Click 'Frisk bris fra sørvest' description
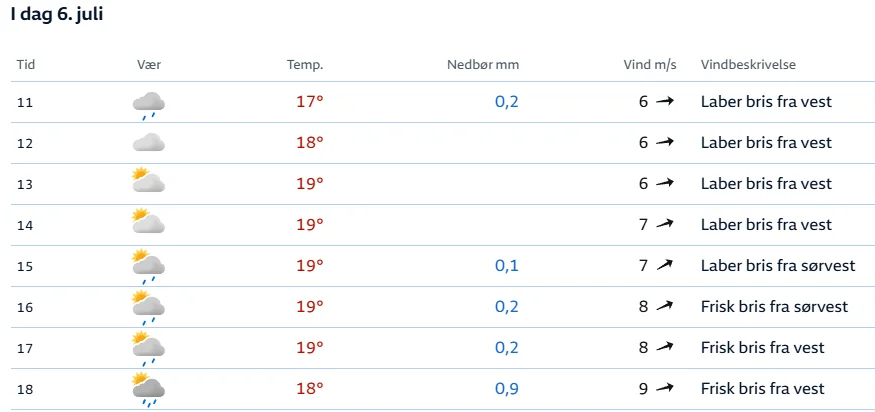This screenshot has width=875, height=412. coord(775,306)
